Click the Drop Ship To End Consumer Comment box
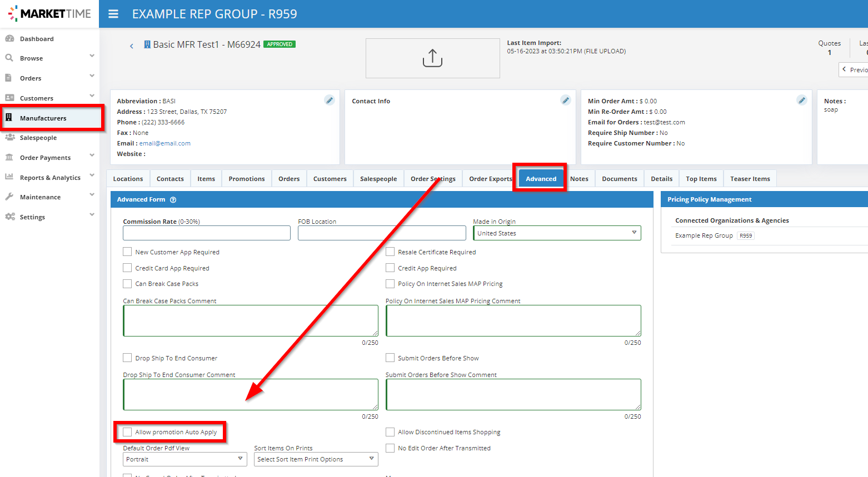Viewport: 868px width, 477px height. pyautogui.click(x=251, y=395)
